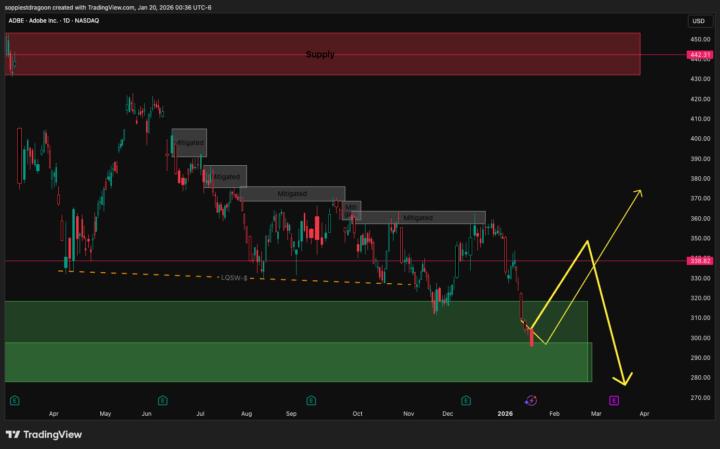
Task: Click the Oct label on time axis
Action: click(x=357, y=414)
